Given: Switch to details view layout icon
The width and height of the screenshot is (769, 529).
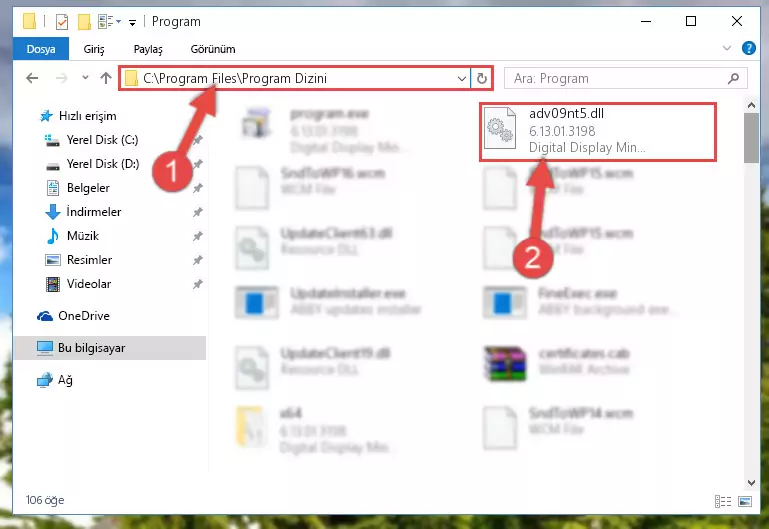Looking at the screenshot, I should [x=723, y=501].
